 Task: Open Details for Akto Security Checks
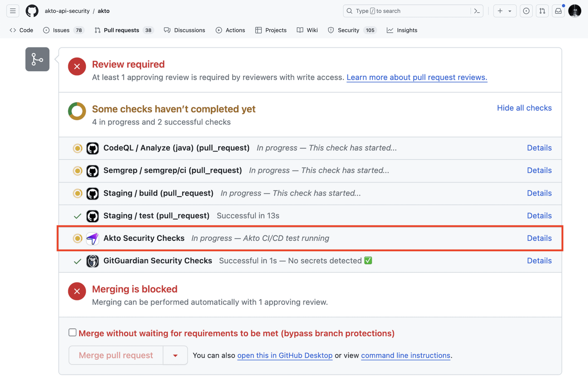539,238
